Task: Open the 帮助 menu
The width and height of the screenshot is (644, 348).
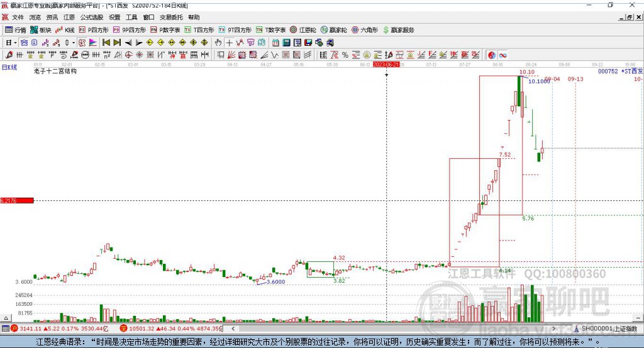Action: pyautogui.click(x=194, y=17)
